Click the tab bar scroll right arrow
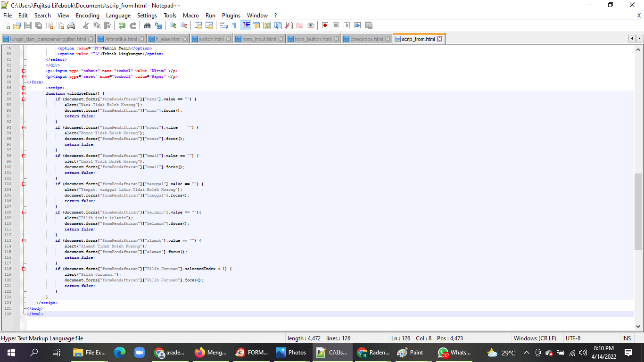 click(x=639, y=39)
